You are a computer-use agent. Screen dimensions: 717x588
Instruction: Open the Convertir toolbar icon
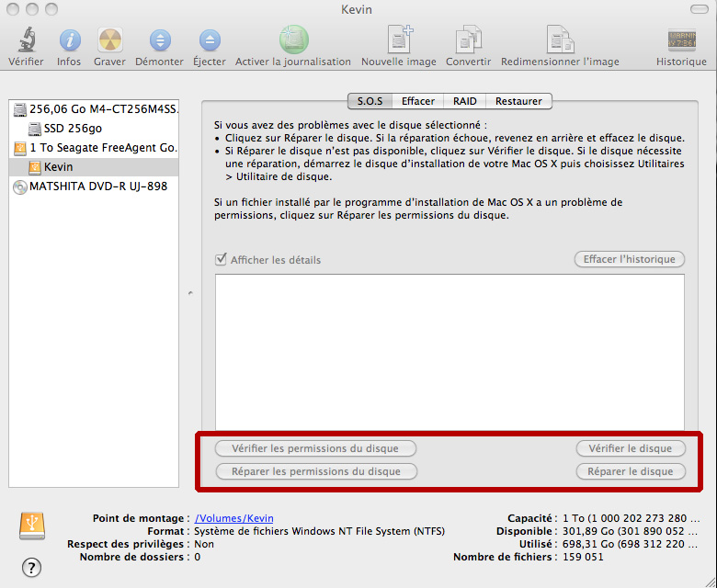[468, 40]
